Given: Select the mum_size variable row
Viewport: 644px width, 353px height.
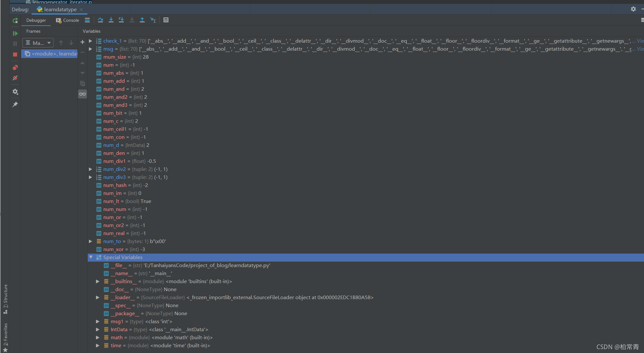Looking at the screenshot, I should coord(366,57).
